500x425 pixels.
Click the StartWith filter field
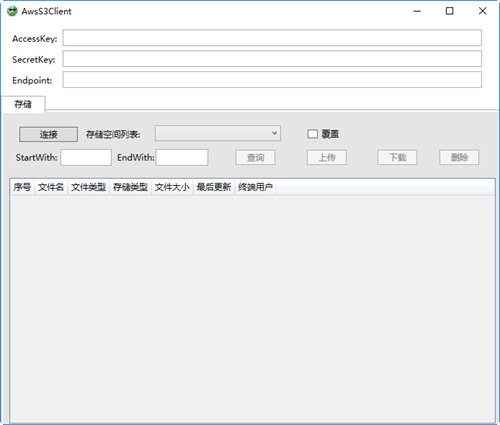[86, 157]
